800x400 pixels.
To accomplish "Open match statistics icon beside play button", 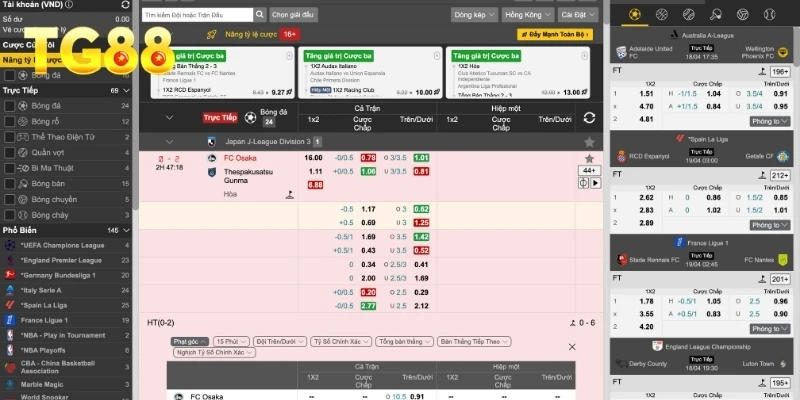I will pyautogui.click(x=583, y=183).
